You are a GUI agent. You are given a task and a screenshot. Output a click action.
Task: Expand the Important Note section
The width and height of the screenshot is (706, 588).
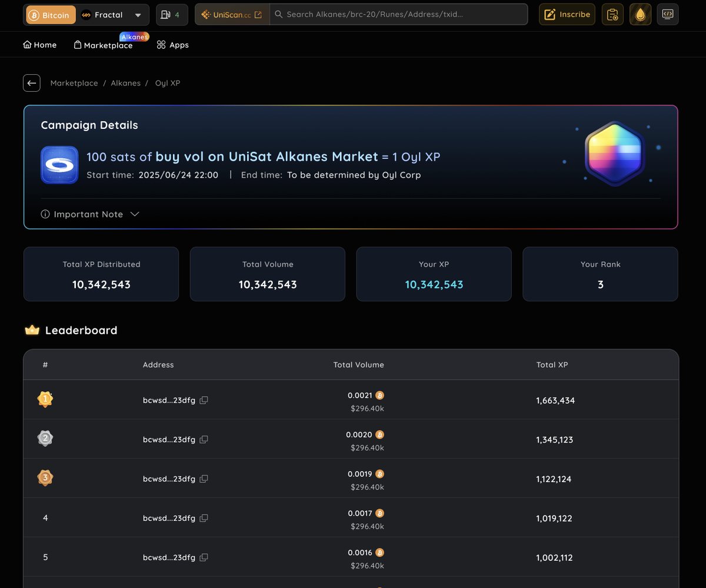click(x=90, y=214)
